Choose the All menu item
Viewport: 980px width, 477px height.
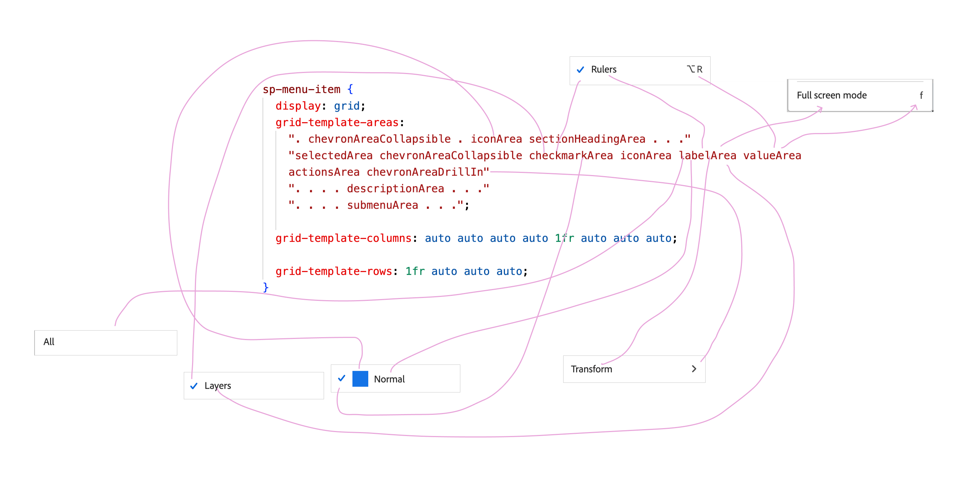49,341
